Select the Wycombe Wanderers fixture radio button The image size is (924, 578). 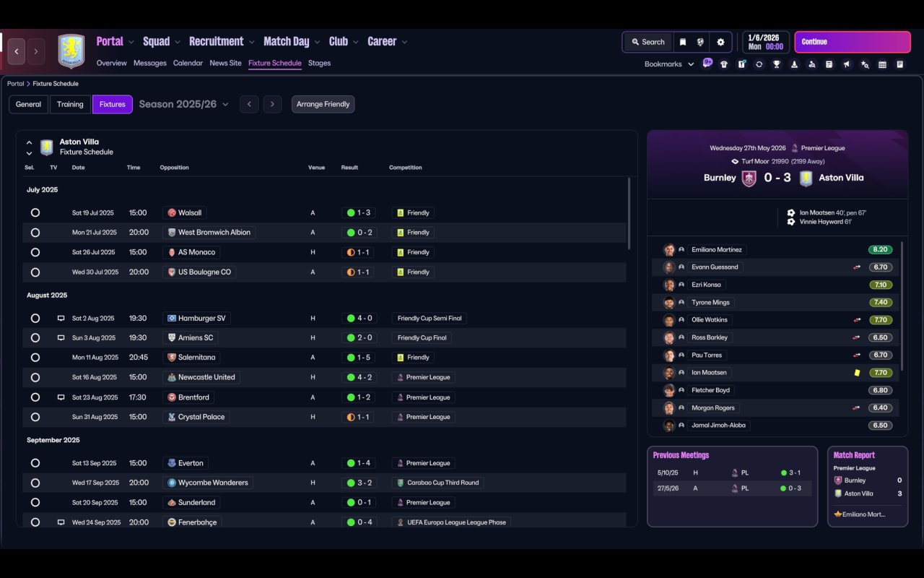point(35,483)
